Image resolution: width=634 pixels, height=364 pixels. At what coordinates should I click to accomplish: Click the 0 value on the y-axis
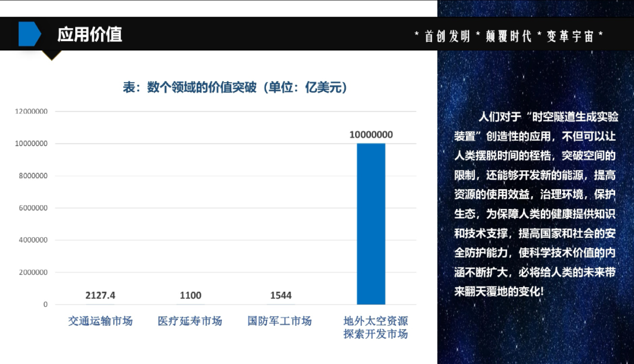[45, 305]
